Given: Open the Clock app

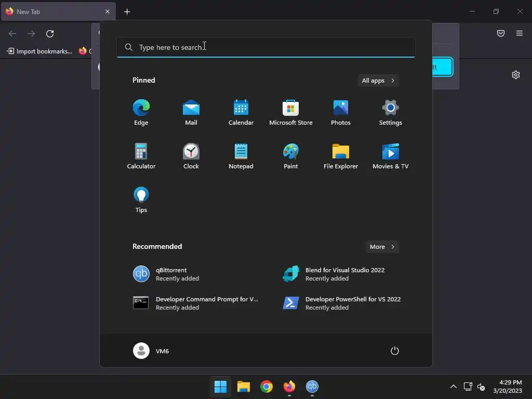Looking at the screenshot, I should point(191,156).
